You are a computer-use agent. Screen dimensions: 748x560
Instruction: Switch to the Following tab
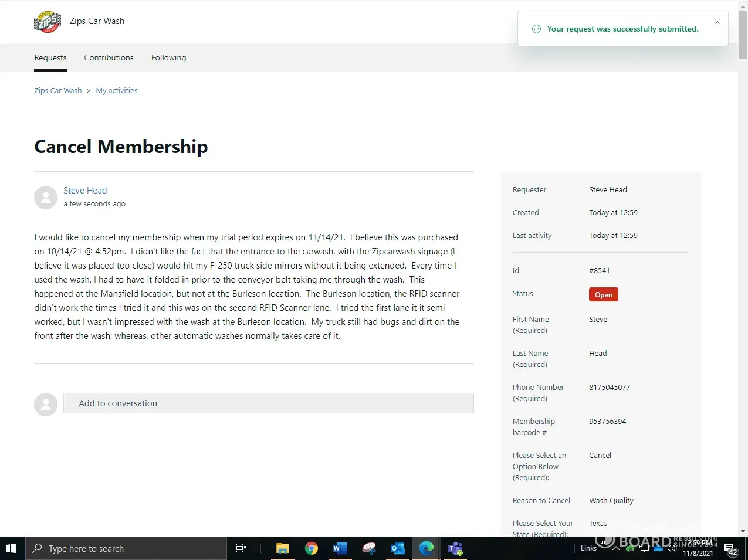168,57
